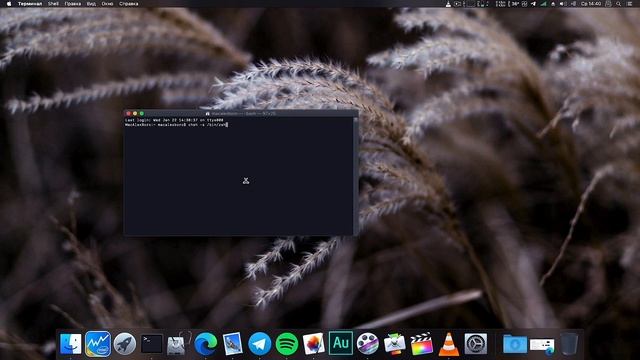The width and height of the screenshot is (640, 360).
Task: Open Motion app from the Dock
Action: (367, 344)
